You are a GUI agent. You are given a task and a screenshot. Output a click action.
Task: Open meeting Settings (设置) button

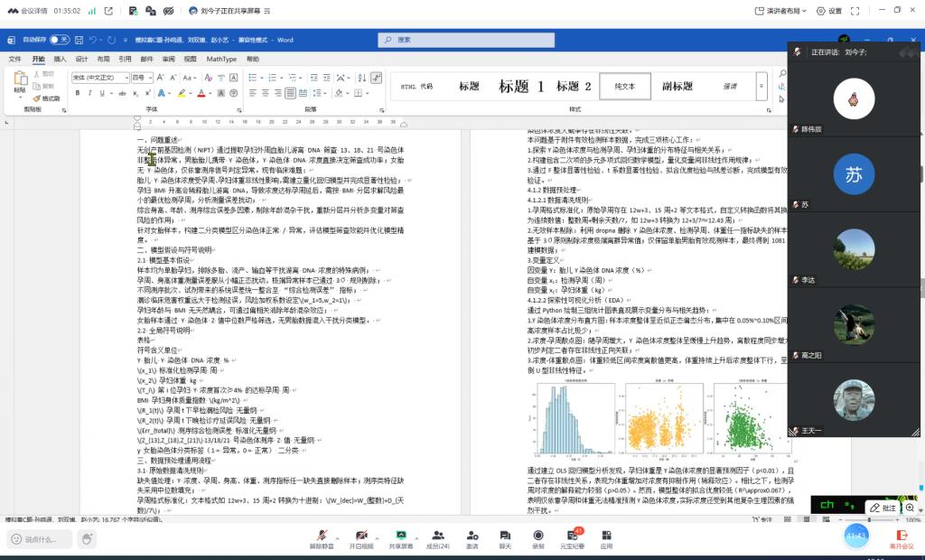point(829,11)
